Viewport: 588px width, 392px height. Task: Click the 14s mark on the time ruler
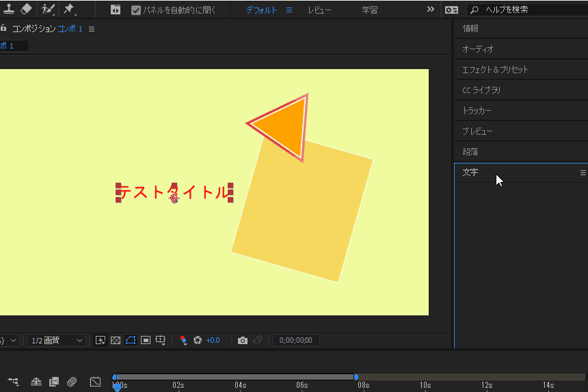tap(548, 385)
